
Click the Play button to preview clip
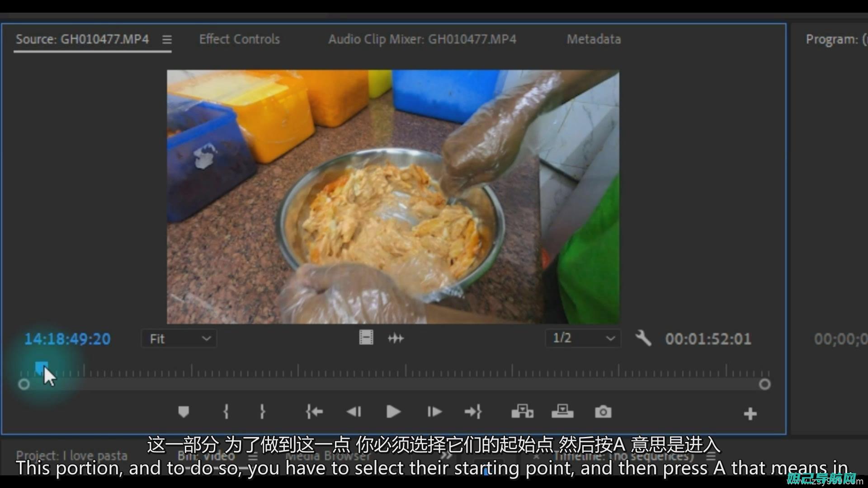tap(392, 411)
